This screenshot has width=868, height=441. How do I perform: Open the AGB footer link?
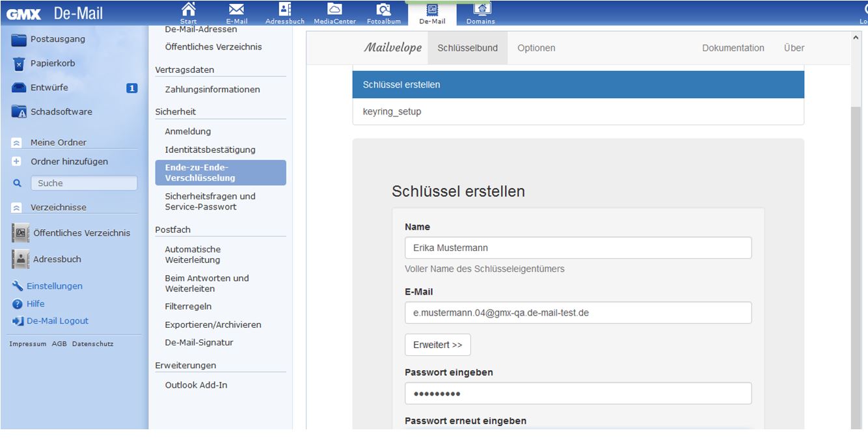[x=59, y=343]
